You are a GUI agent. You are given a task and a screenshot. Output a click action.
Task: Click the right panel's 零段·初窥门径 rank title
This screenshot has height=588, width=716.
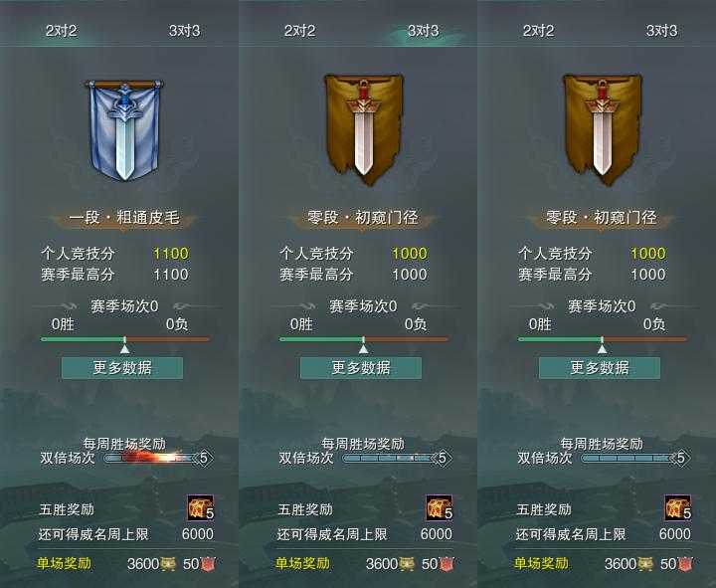click(x=602, y=218)
